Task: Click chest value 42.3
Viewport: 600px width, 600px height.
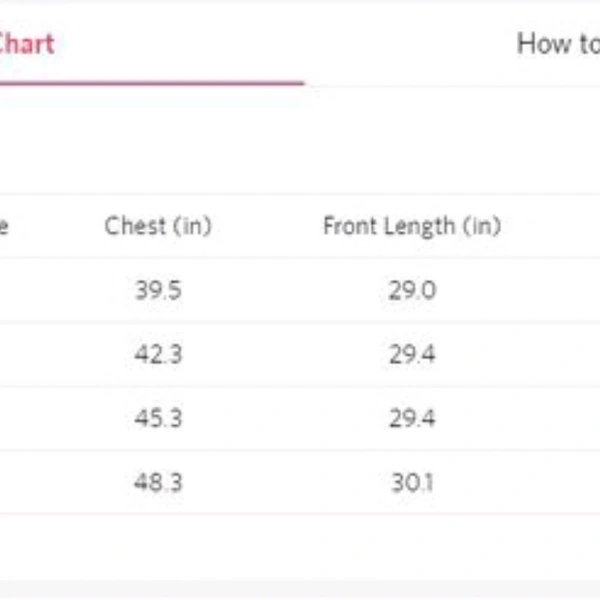Action: pyautogui.click(x=158, y=355)
